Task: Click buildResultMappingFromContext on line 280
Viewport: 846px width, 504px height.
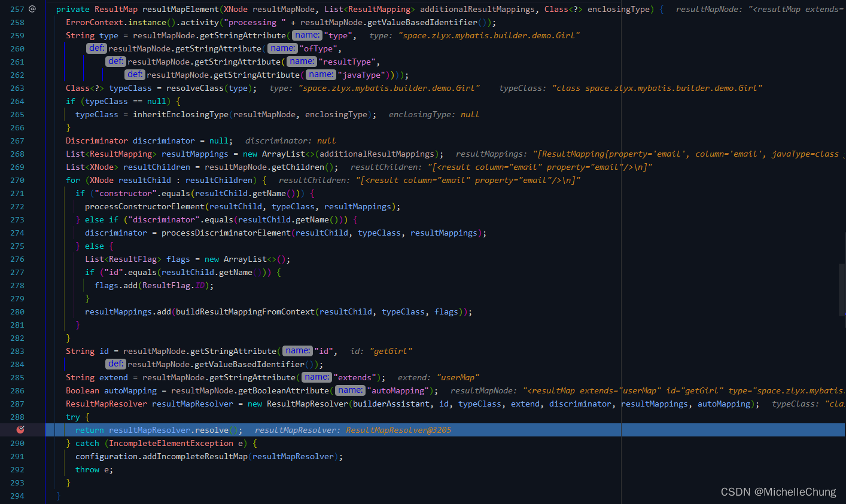Action: tap(245, 311)
